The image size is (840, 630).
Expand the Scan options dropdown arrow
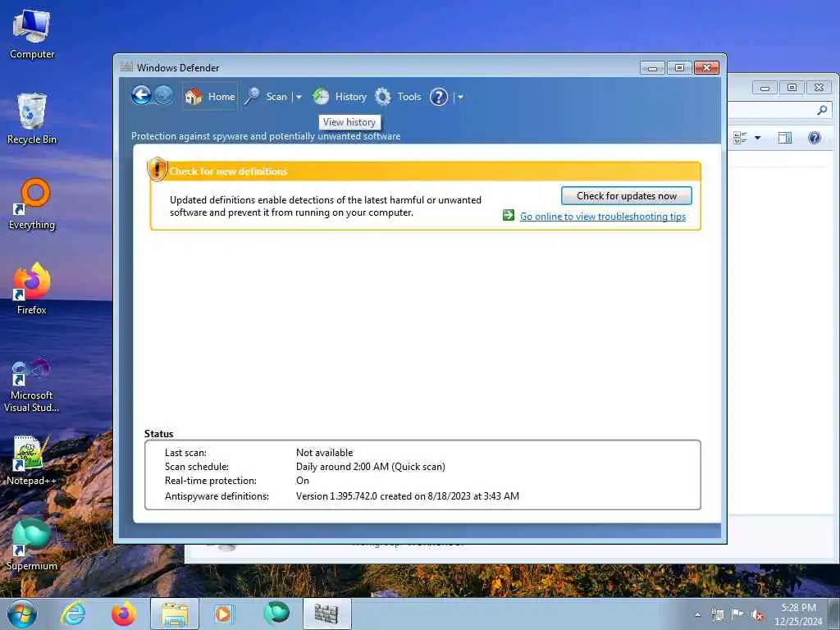(x=299, y=97)
